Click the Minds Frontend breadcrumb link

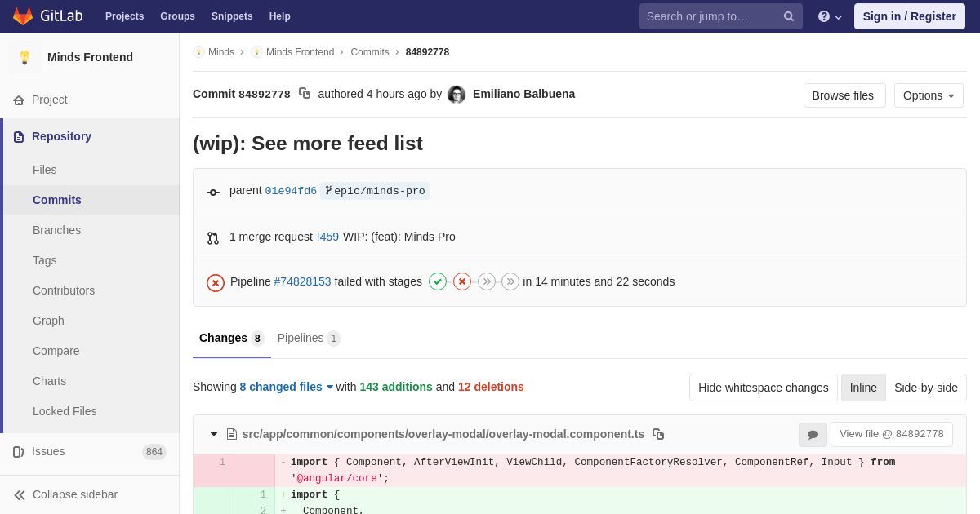pos(300,52)
